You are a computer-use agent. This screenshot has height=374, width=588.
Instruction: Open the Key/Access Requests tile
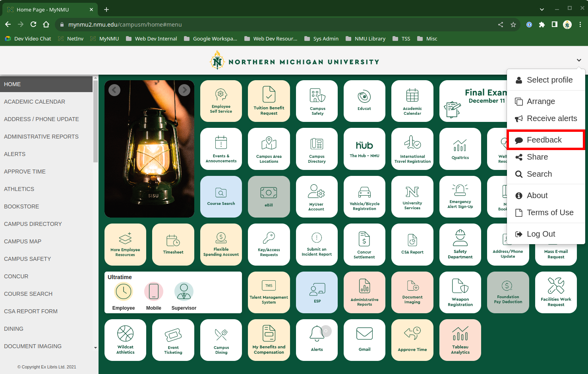point(269,245)
